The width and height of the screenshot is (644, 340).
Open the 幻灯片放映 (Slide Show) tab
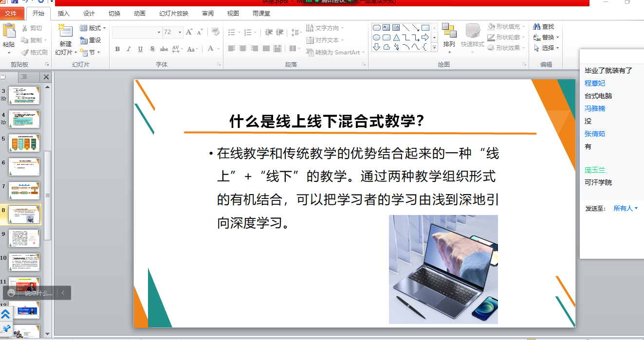[173, 14]
